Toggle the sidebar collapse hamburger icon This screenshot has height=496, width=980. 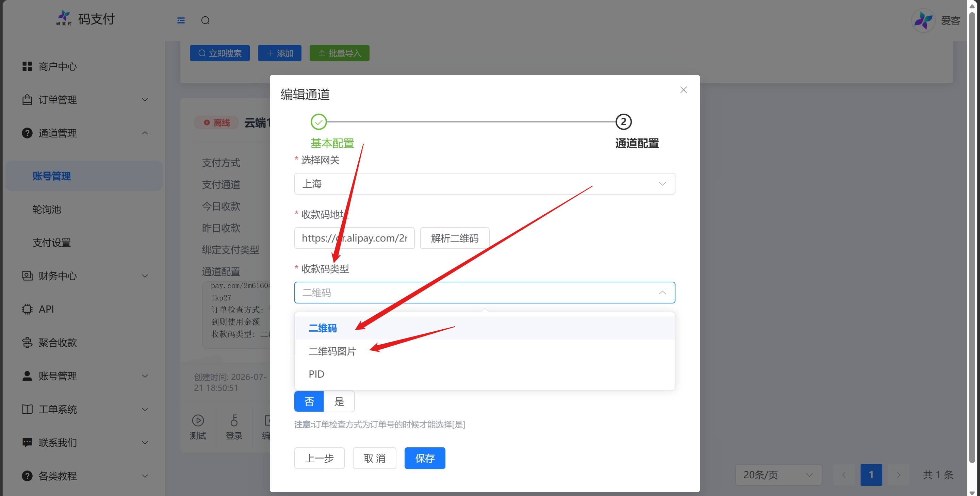click(x=181, y=20)
